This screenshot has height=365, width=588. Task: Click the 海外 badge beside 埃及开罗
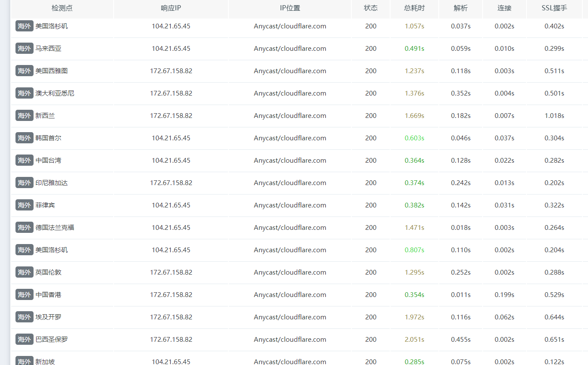pyautogui.click(x=25, y=317)
